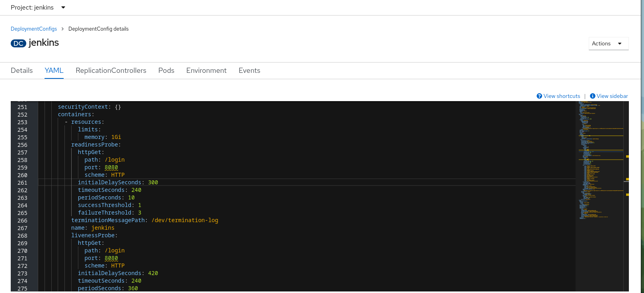644x293 pixels.
Task: Click the question mark shortcuts icon
Action: pos(539,96)
